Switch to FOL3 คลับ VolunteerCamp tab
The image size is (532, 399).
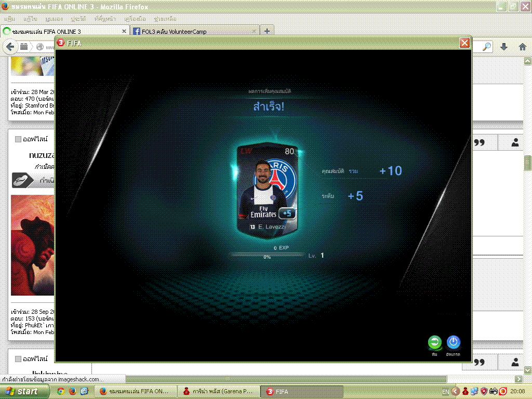point(195,31)
